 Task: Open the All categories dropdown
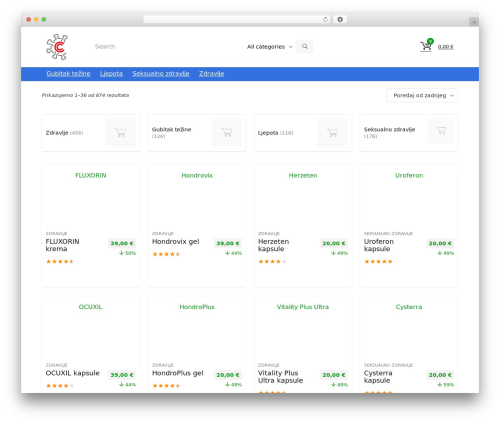pyautogui.click(x=269, y=47)
